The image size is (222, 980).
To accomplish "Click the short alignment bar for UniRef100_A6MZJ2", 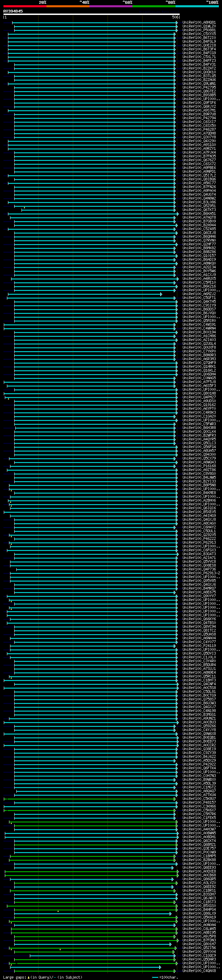I will (x=85, y=294).
